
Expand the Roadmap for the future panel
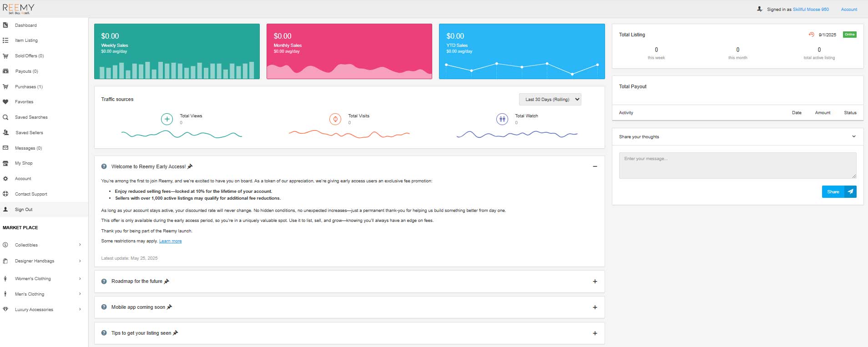[x=595, y=282]
